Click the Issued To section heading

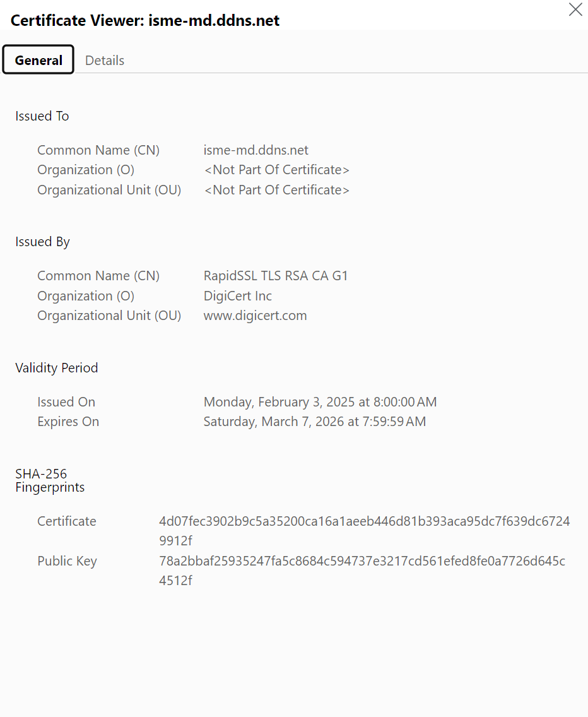(42, 116)
